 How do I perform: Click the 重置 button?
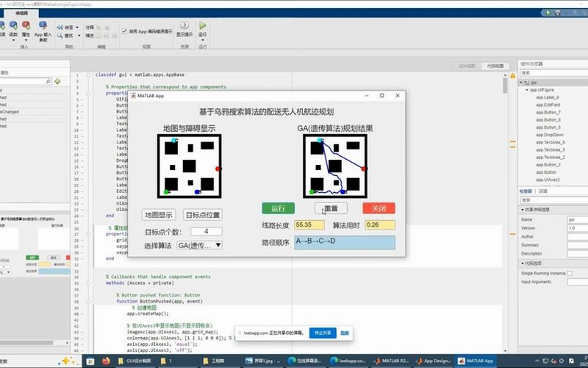point(331,208)
